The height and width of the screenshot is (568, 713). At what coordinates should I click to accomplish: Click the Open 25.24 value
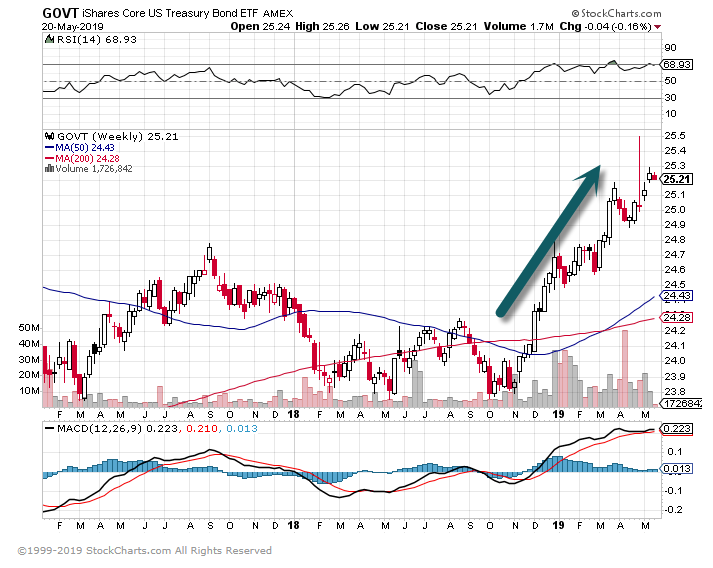[x=260, y=26]
